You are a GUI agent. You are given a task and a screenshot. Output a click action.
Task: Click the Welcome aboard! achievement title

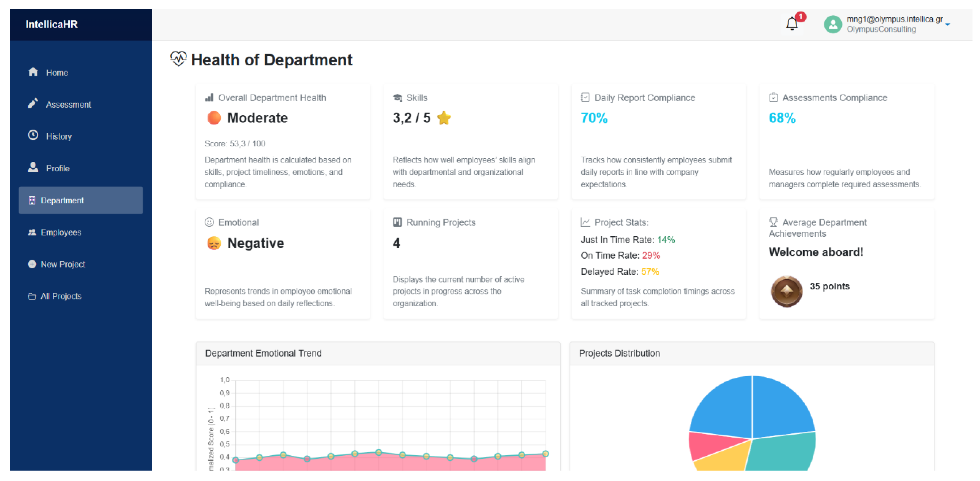coord(816,252)
